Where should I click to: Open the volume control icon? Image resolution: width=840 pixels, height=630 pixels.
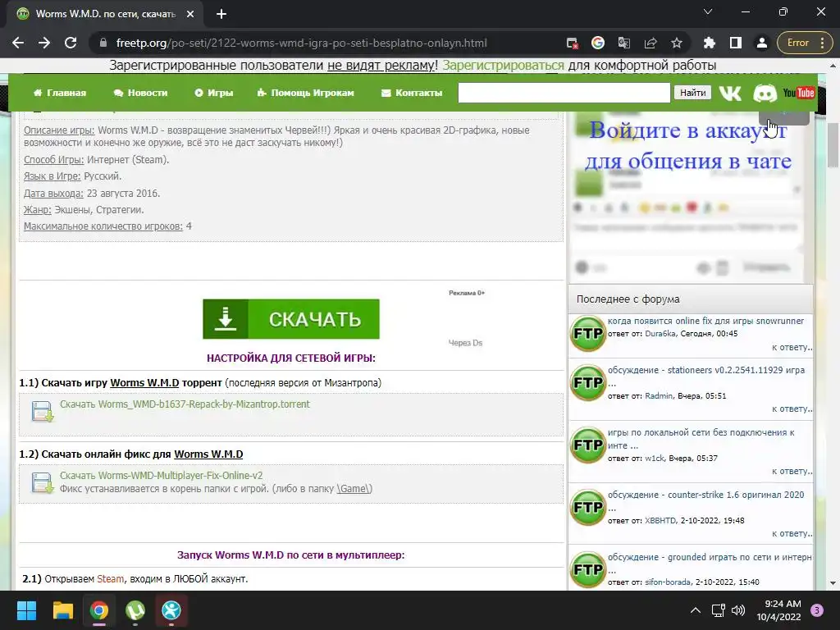click(738, 610)
